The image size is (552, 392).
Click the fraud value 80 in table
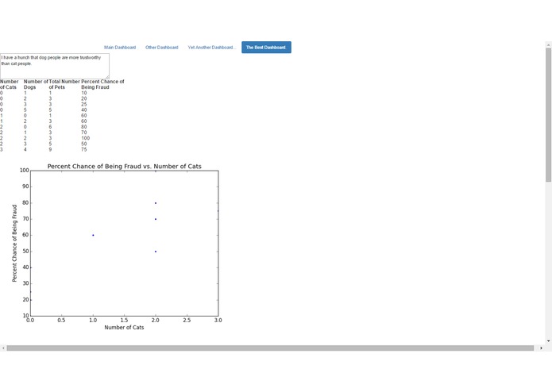83,127
